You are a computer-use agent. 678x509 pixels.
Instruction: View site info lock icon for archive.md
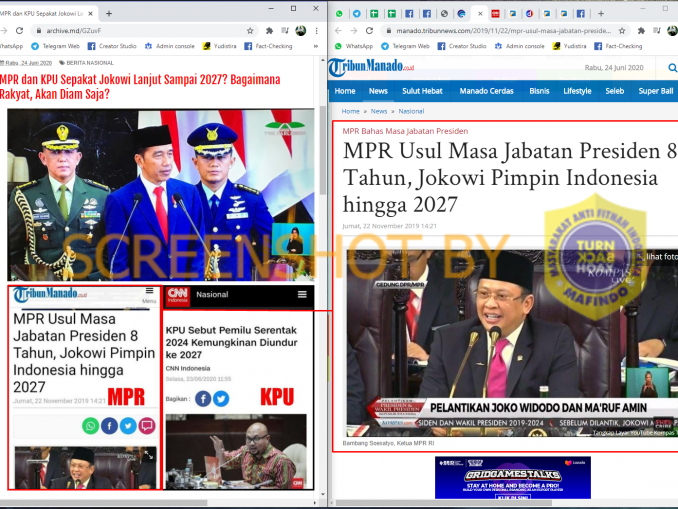(x=38, y=31)
